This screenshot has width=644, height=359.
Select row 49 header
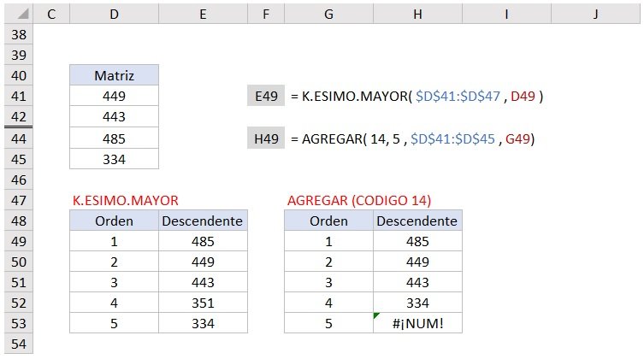(17, 242)
